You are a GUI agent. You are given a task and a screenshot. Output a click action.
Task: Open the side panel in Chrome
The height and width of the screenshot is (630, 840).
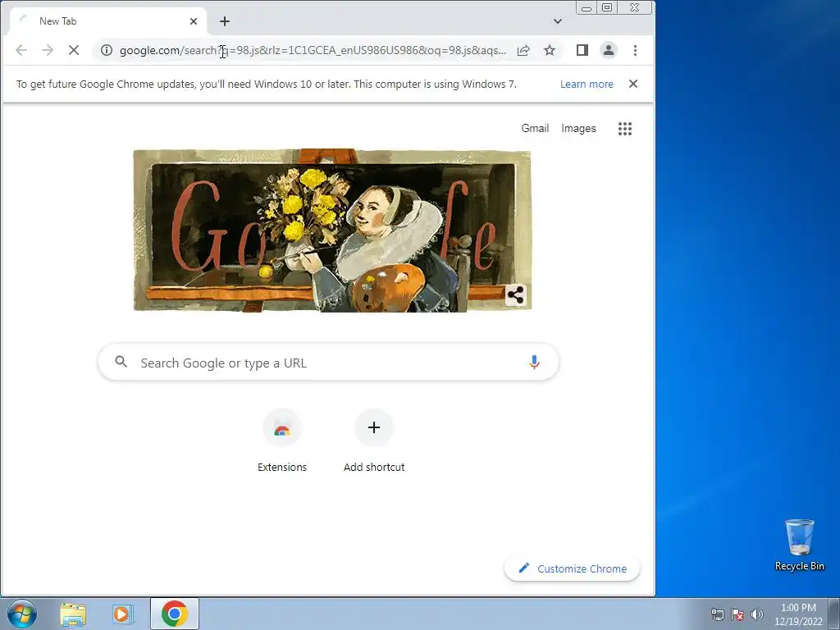tap(582, 50)
